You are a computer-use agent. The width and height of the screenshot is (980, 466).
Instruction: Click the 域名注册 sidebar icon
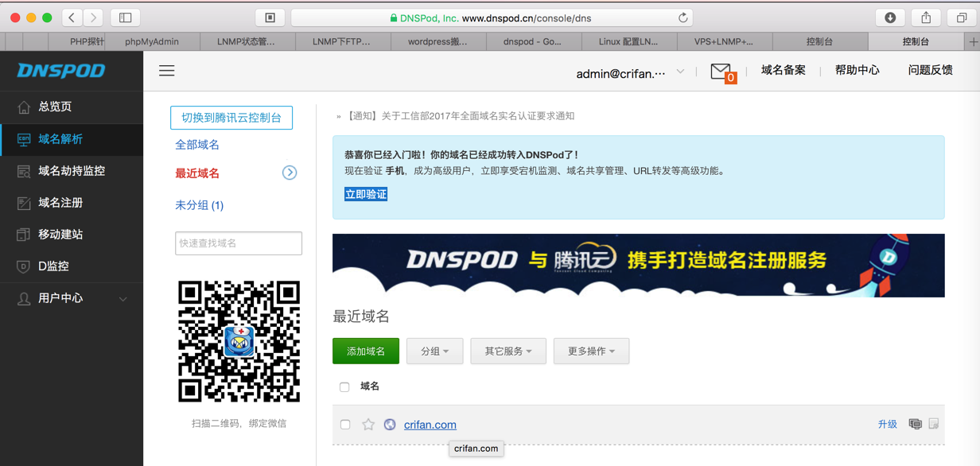click(24, 203)
